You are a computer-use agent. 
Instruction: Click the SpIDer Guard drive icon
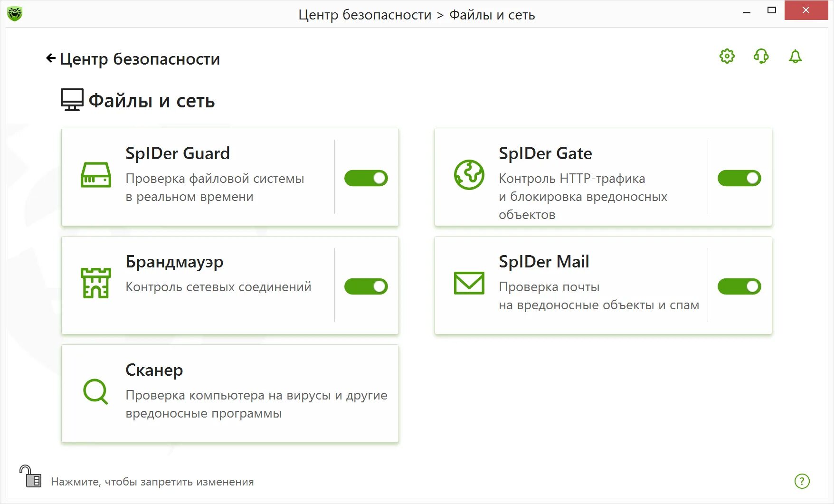pos(96,175)
